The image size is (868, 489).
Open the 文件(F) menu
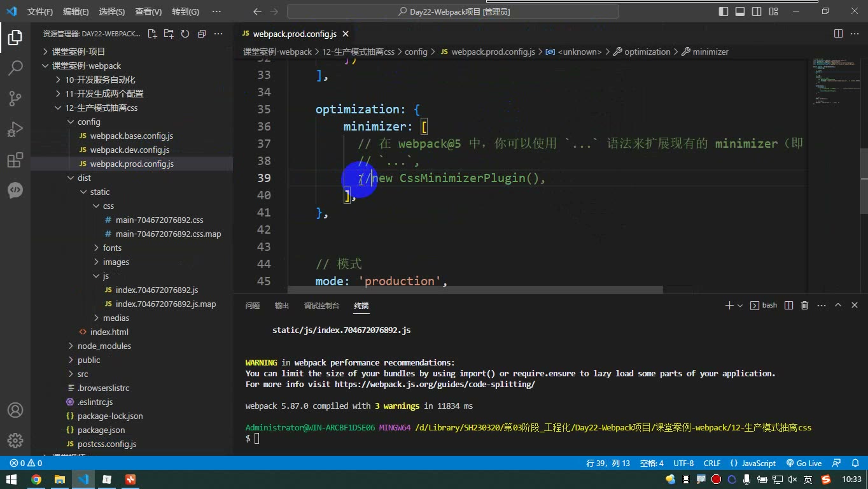point(40,11)
